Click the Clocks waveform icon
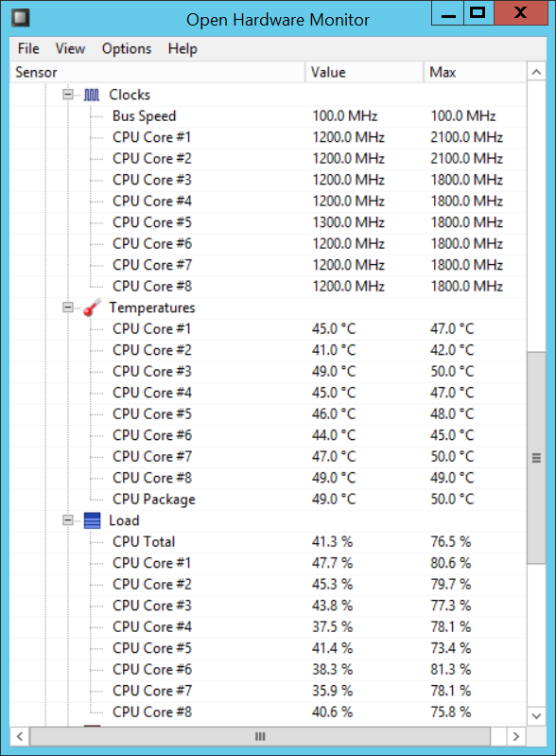The height and width of the screenshot is (756, 556). [92, 95]
